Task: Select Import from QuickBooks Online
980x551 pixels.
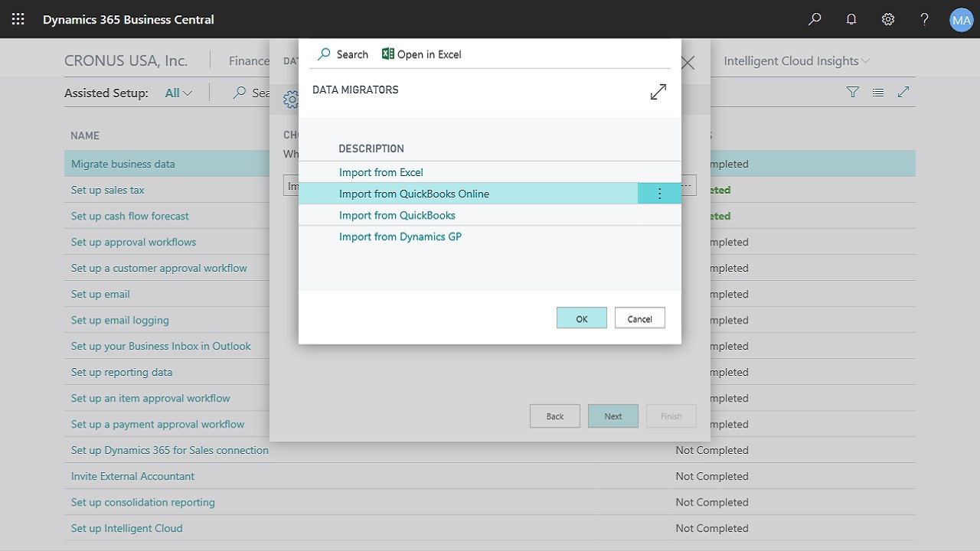Action: point(414,194)
